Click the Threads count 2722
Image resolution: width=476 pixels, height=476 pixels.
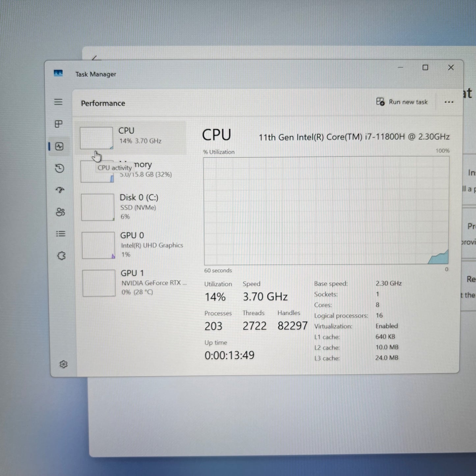click(x=254, y=326)
